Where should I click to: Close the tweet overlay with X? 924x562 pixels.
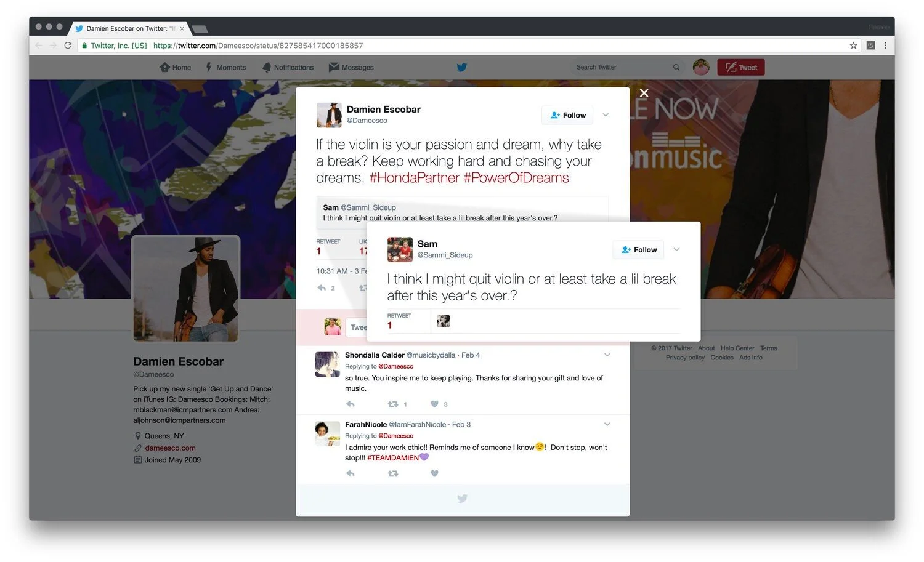644,93
